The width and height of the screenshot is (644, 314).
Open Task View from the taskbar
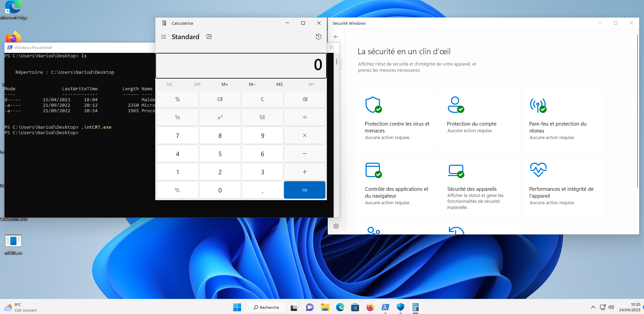[294, 307]
